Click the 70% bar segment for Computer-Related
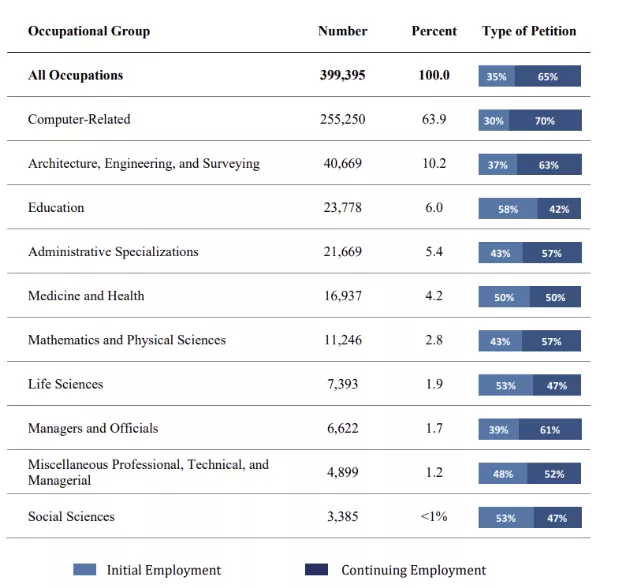Image resolution: width=619 pixels, height=588 pixels. coord(545,120)
